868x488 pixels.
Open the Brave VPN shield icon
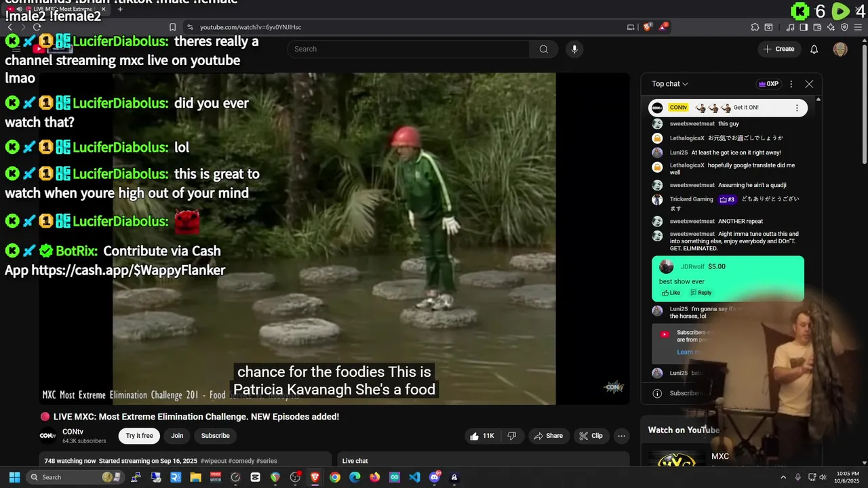[x=844, y=27]
